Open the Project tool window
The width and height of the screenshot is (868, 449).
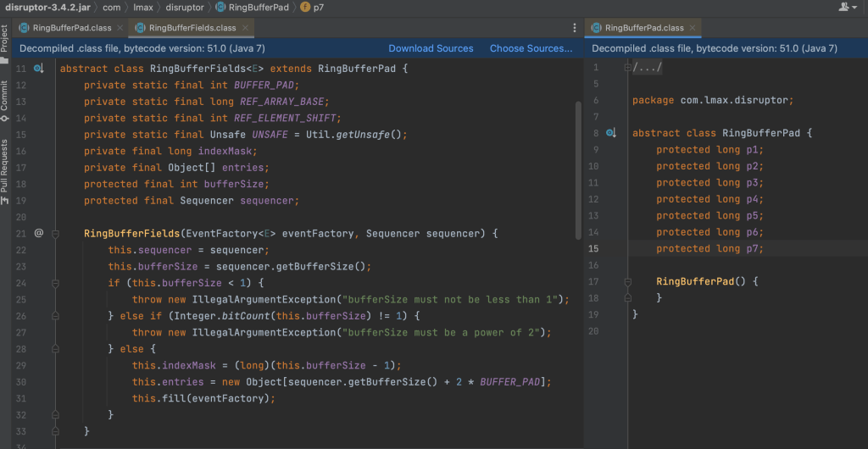pyautogui.click(x=5, y=40)
